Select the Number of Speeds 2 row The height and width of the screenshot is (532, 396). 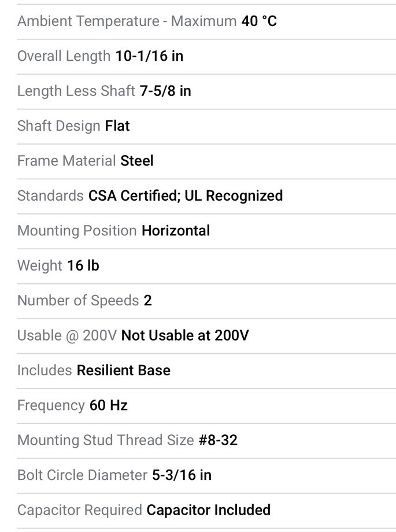(x=206, y=301)
